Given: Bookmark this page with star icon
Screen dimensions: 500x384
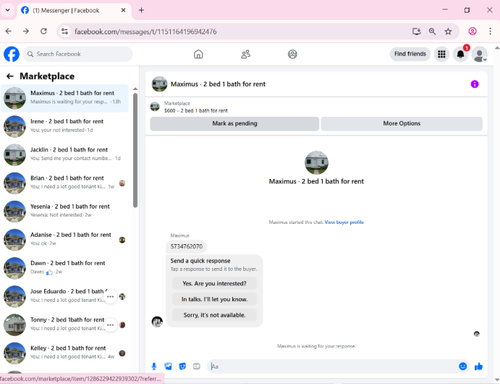Looking at the screenshot, I should click(448, 31).
